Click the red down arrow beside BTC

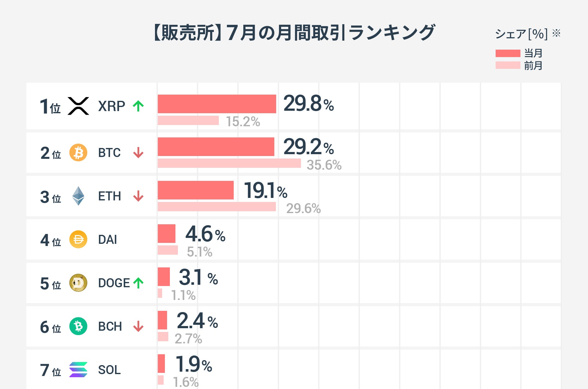(x=138, y=153)
